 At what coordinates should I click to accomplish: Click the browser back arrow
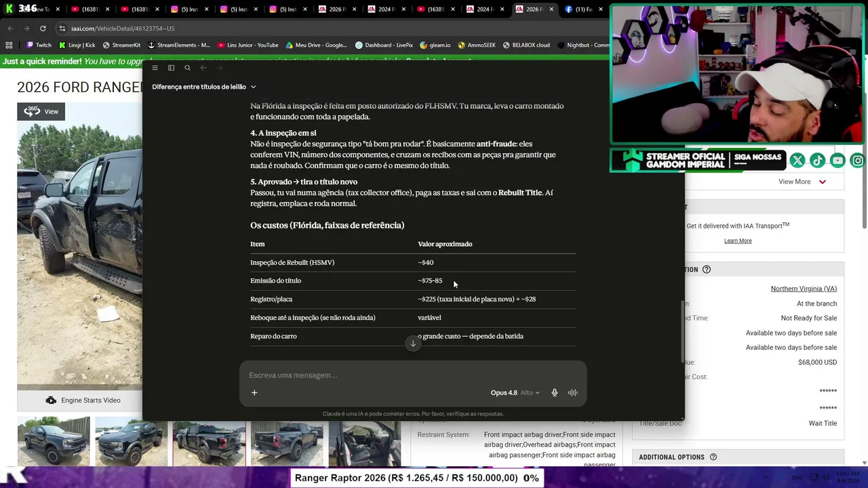[x=10, y=28]
